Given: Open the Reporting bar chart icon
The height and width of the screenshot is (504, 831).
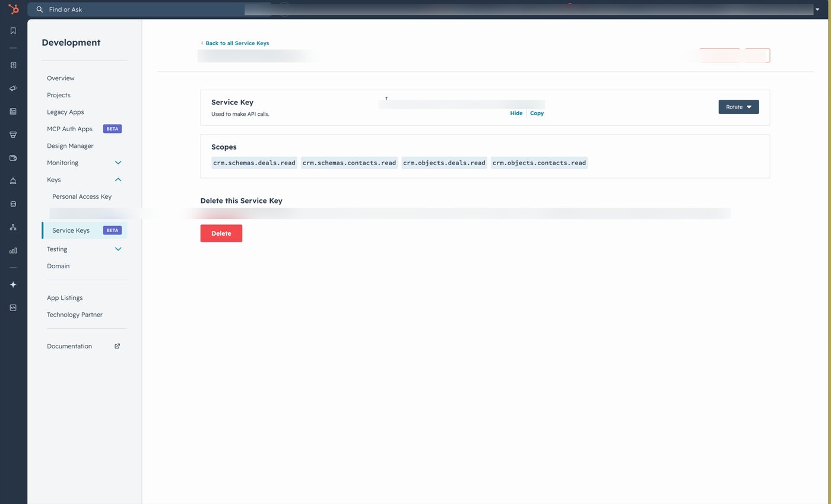Looking at the screenshot, I should click(x=13, y=251).
